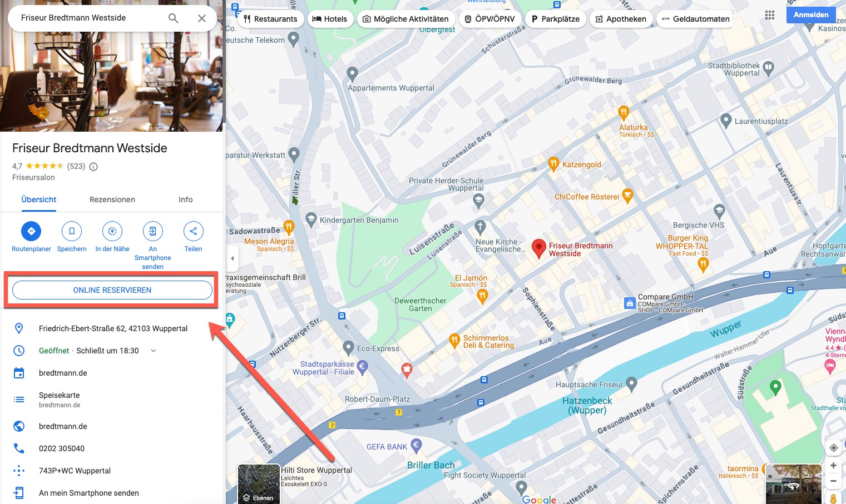Select the Mögliche Aktivitäten chip
Image resolution: width=846 pixels, height=504 pixels.
[405, 19]
